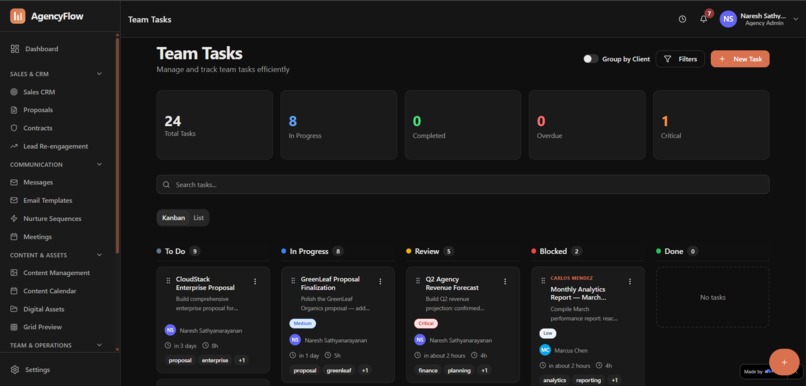Click the Messages envelope icon
This screenshot has width=806, height=386.
(x=14, y=182)
